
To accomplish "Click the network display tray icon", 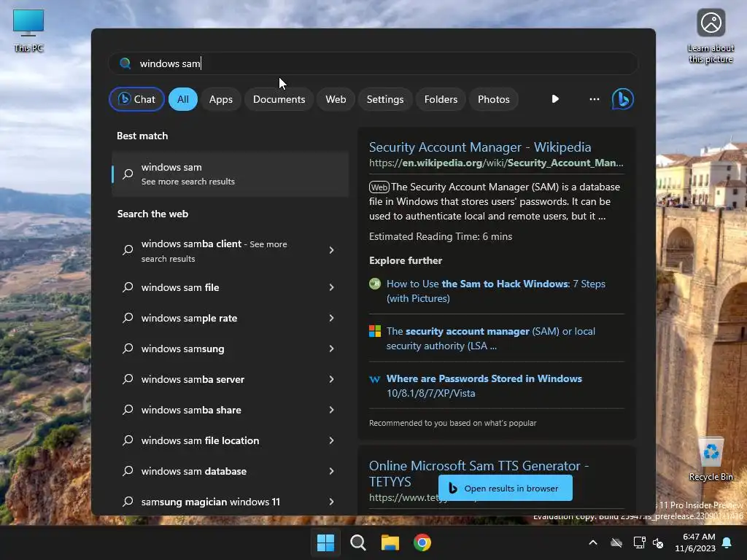I will 639,542.
